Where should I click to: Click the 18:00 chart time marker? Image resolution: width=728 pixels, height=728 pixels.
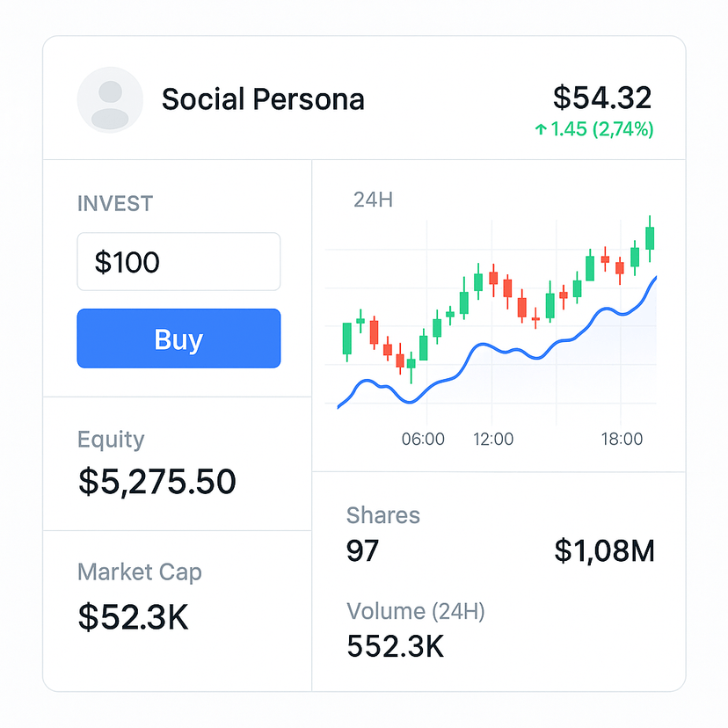click(622, 439)
